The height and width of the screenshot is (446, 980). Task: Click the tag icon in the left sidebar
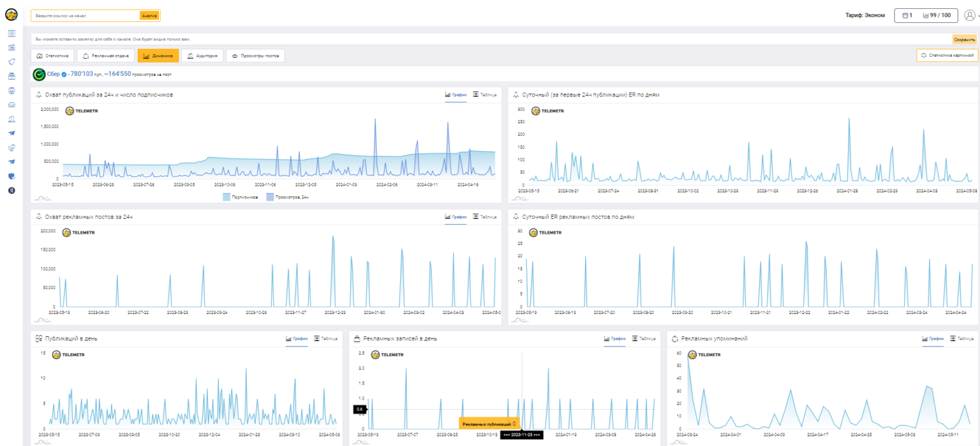tap(11, 62)
